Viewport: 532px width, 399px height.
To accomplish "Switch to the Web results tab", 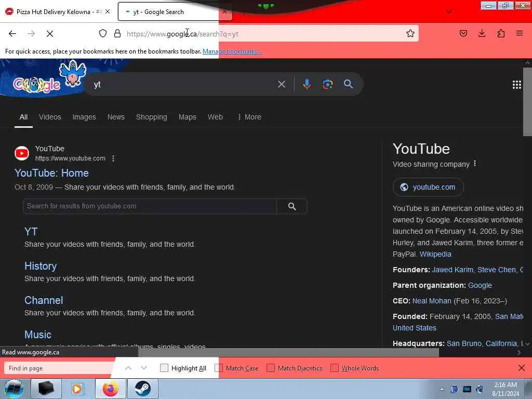I will pos(215,117).
